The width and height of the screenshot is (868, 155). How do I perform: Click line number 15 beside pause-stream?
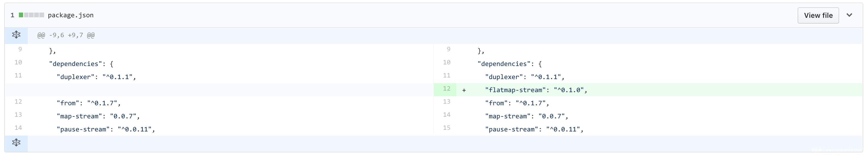point(446,128)
